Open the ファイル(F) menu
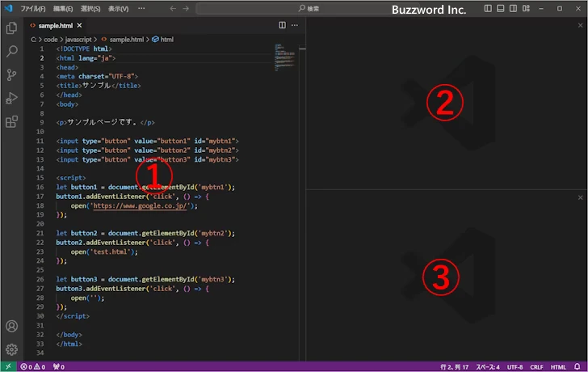588x372 pixels. pos(33,8)
